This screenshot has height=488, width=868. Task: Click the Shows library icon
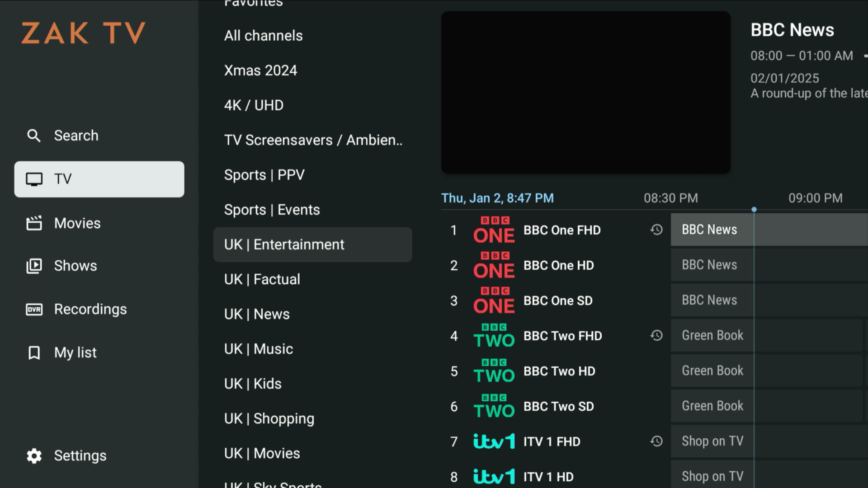(34, 266)
